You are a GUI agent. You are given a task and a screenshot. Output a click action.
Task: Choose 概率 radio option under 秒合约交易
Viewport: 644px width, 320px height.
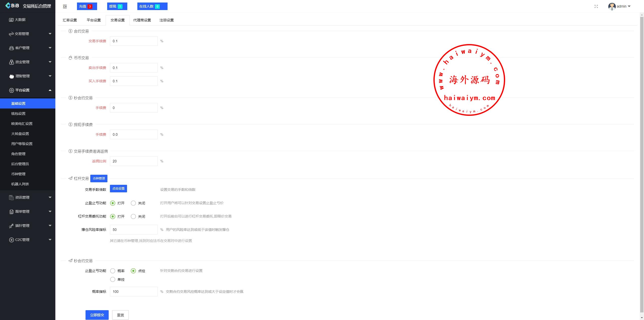113,271
